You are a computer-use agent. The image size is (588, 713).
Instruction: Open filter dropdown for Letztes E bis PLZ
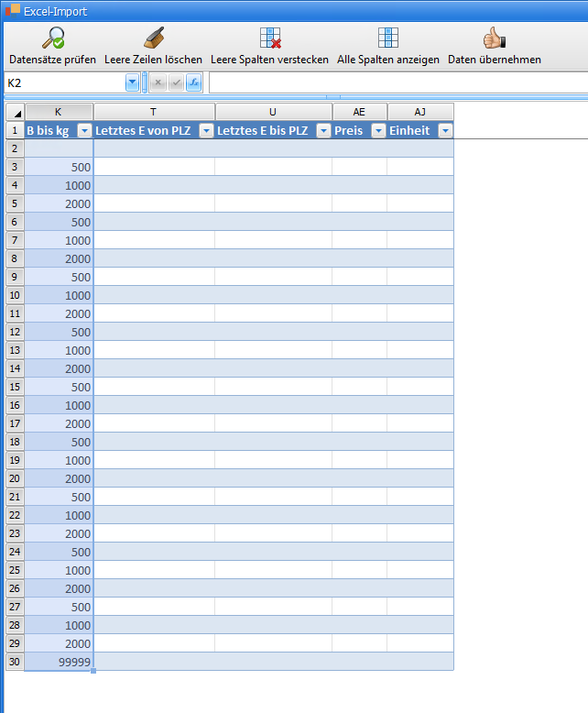[x=323, y=131]
